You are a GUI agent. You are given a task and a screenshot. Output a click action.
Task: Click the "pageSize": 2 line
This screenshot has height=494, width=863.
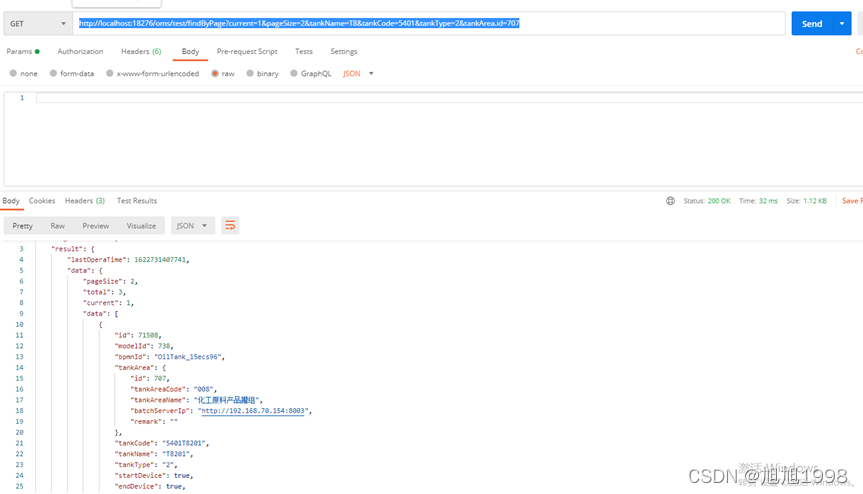[x=110, y=281]
